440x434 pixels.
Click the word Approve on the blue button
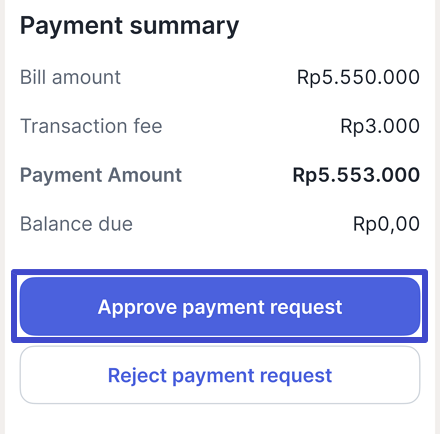pos(137,307)
